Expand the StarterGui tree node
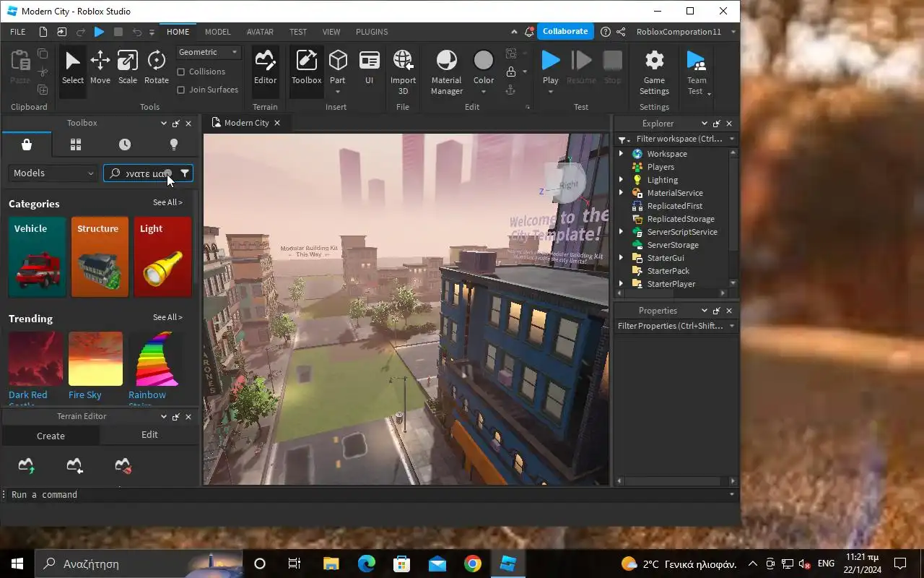 pos(621,258)
